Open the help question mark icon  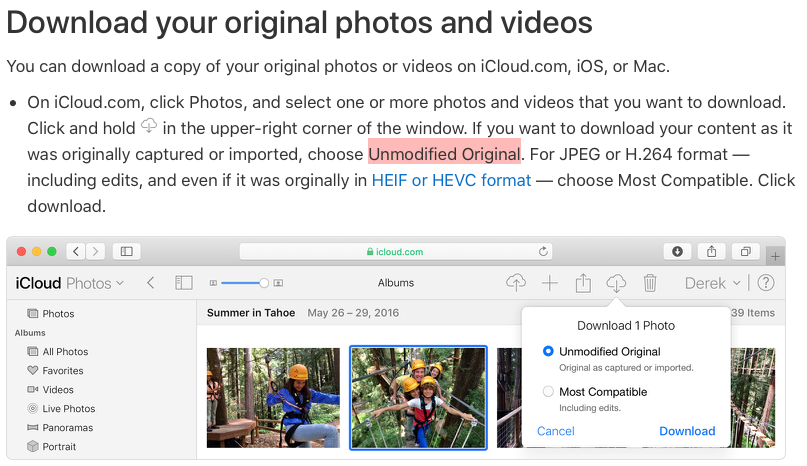coord(766,283)
